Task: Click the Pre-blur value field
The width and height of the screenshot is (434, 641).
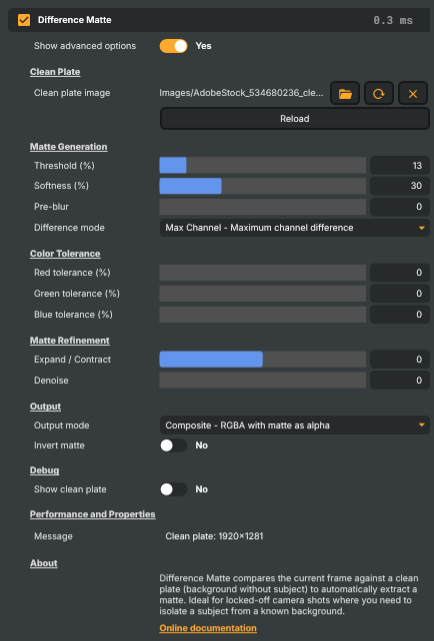Action: tap(400, 207)
